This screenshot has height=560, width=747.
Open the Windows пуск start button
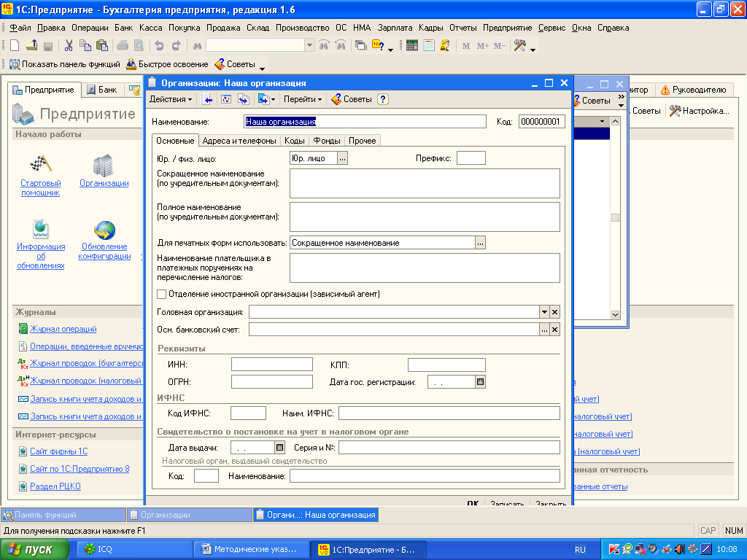[x=34, y=550]
